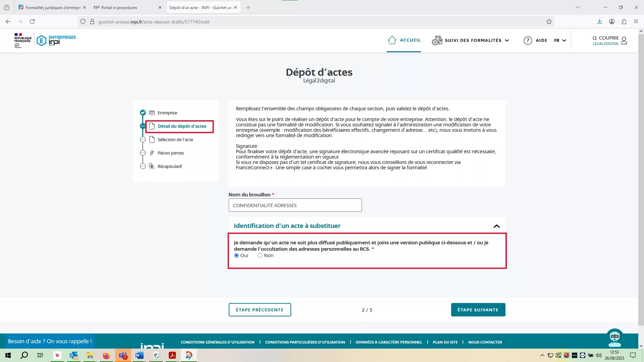Select the Oui radio button
The image size is (644, 362).
click(236, 255)
